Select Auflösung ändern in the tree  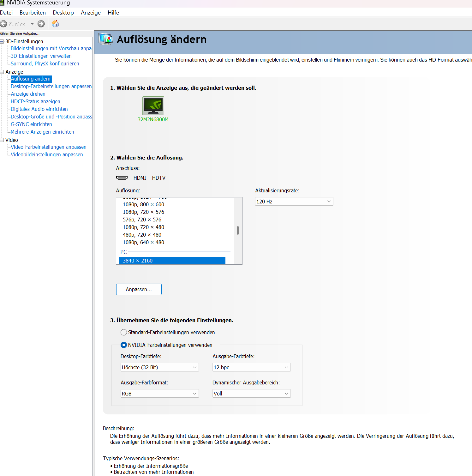point(31,79)
